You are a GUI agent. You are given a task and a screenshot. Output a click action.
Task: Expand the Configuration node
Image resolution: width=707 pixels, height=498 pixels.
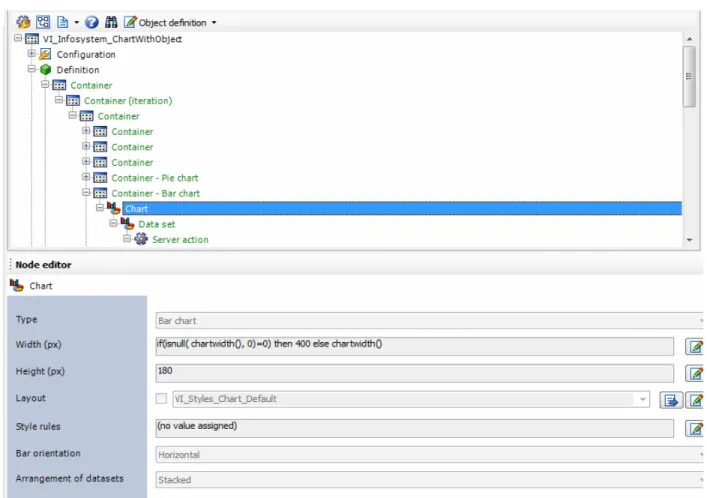(x=31, y=54)
